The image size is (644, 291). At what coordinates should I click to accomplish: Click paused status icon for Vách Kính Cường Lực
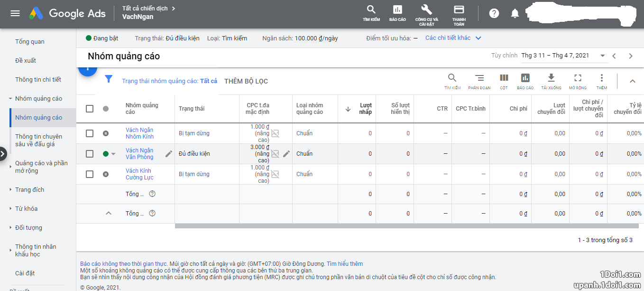(x=106, y=174)
